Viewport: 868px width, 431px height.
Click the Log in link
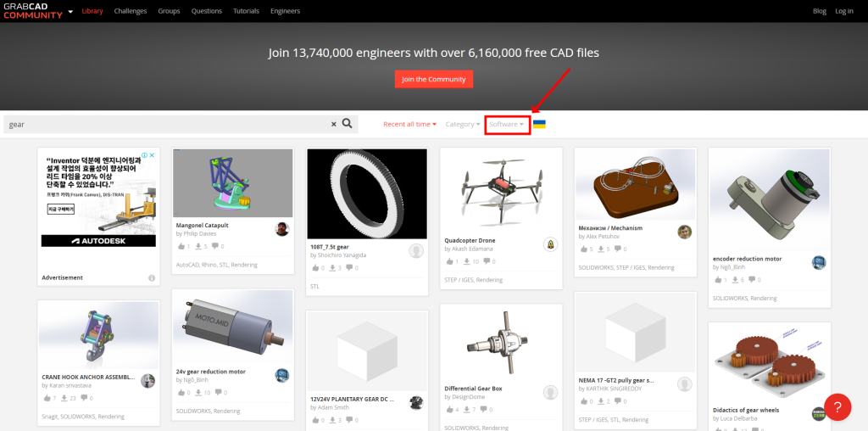843,11
